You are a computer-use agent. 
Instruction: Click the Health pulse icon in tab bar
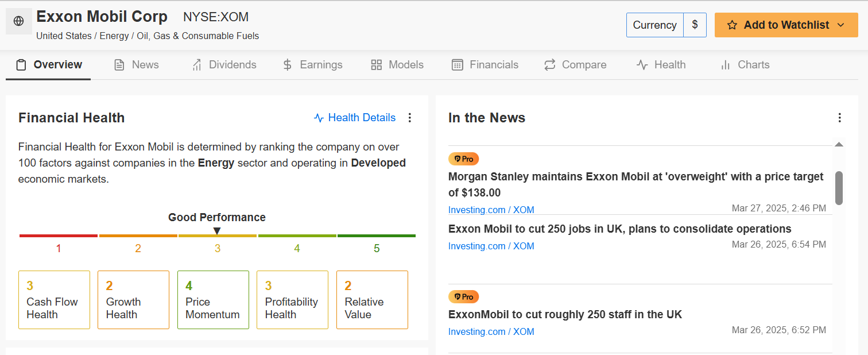click(x=642, y=65)
